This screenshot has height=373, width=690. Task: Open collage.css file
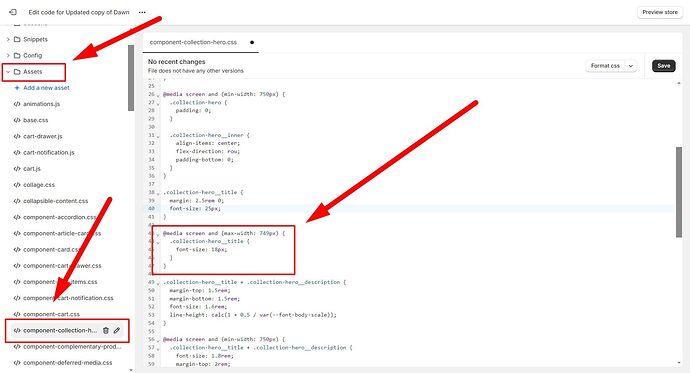[39, 185]
